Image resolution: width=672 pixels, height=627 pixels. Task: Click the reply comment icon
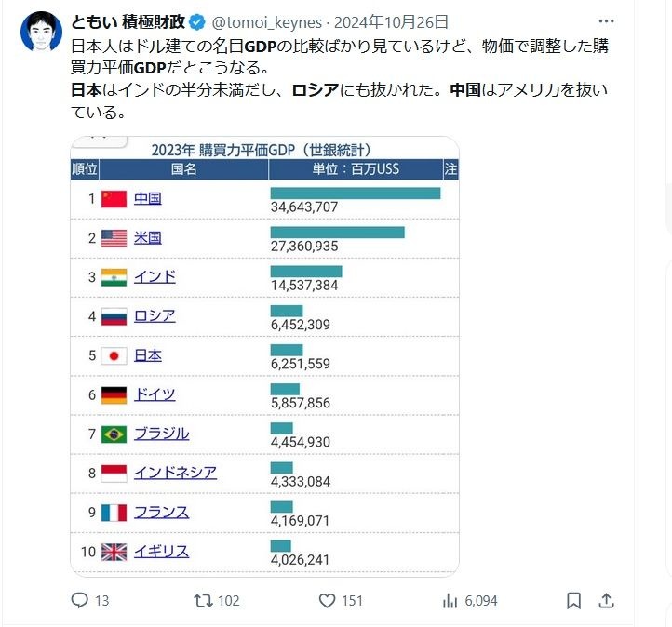80,600
